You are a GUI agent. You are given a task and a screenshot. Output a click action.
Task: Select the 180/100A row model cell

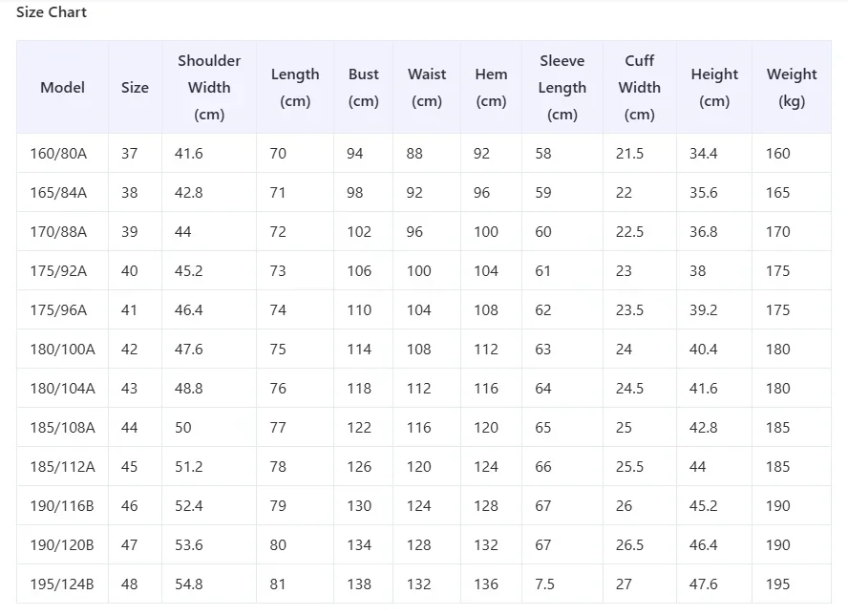coord(62,350)
